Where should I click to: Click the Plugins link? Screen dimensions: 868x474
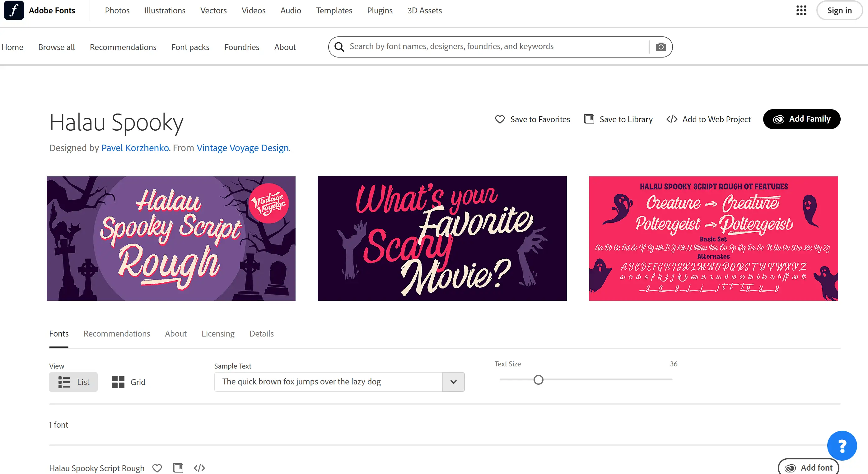coord(380,11)
